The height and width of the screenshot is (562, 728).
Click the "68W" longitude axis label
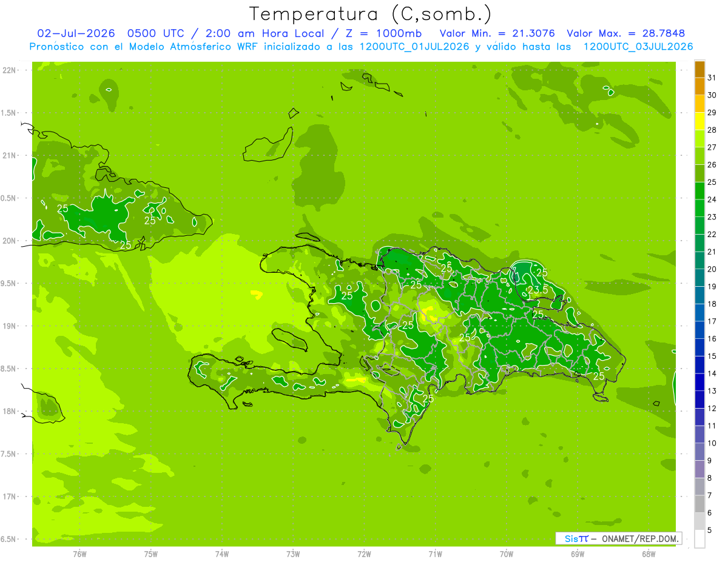648,554
